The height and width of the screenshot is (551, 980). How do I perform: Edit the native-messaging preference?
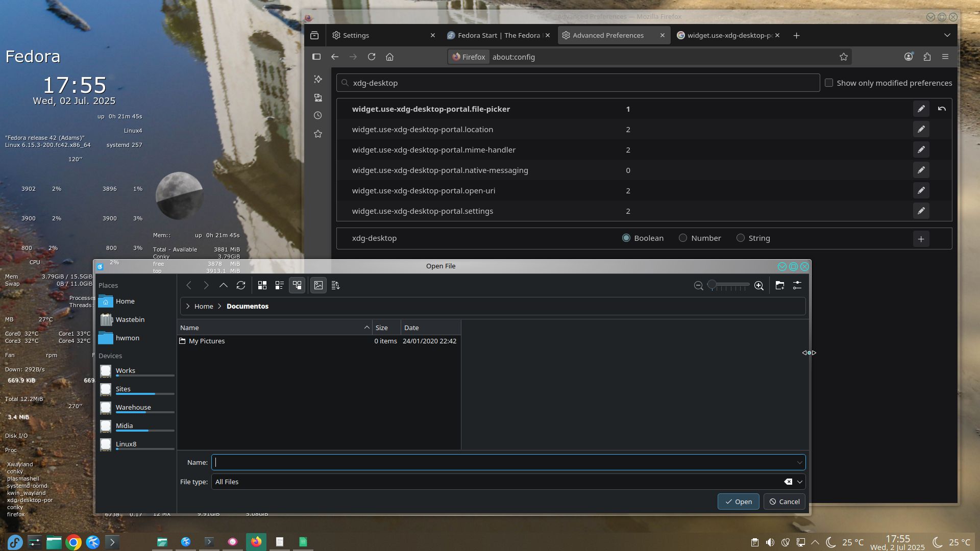coord(921,170)
